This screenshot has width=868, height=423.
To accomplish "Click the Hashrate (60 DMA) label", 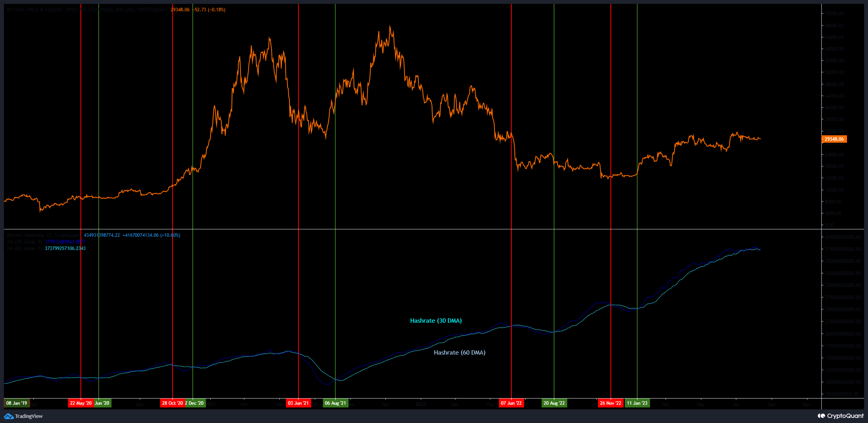I will 460,352.
